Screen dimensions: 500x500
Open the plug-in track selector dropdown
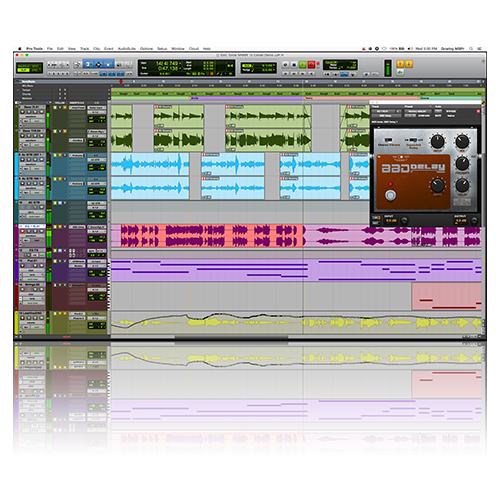click(383, 111)
